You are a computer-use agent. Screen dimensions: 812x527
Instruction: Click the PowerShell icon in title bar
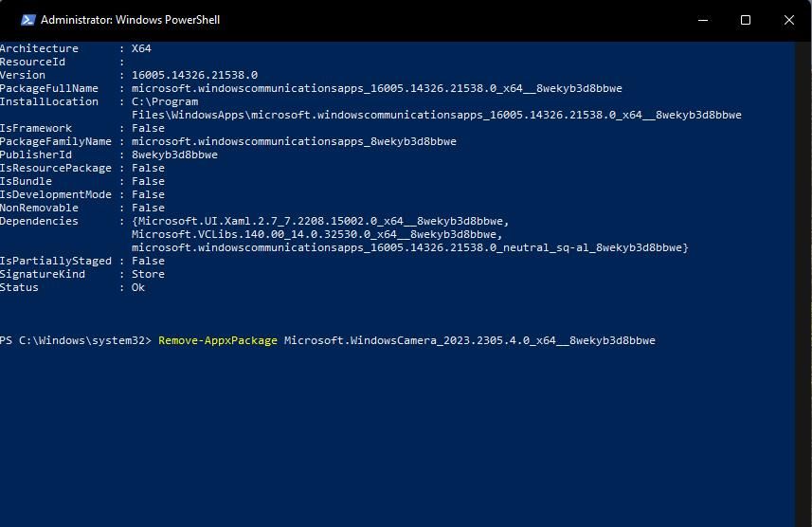click(x=27, y=20)
